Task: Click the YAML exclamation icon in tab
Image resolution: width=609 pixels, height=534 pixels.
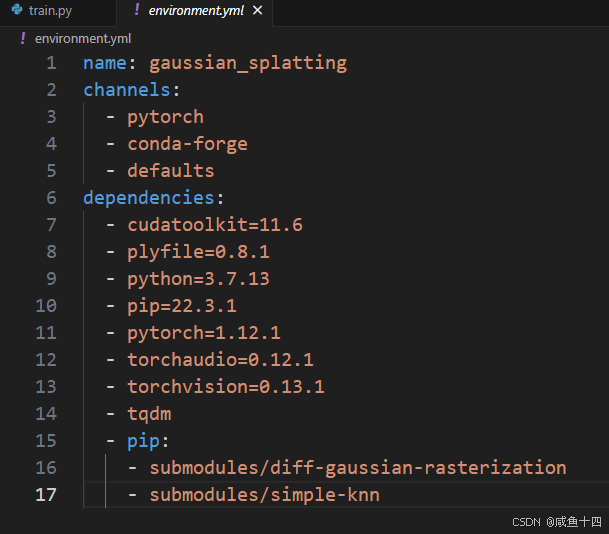Action: click(137, 10)
